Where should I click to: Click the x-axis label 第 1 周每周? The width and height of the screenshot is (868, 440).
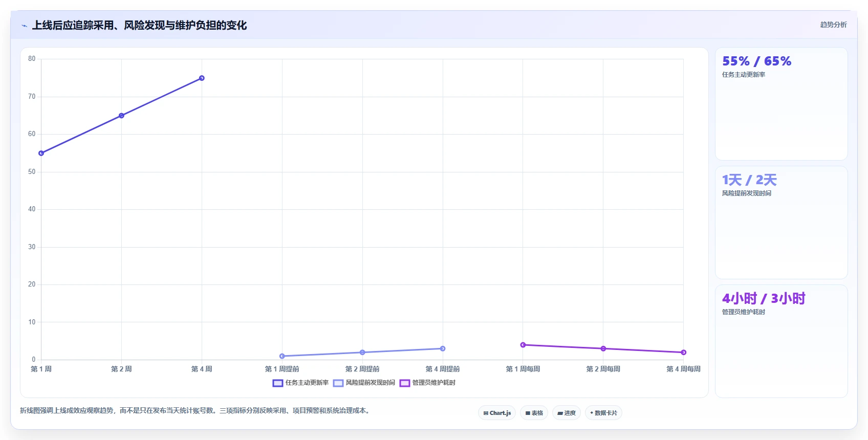[x=523, y=369]
